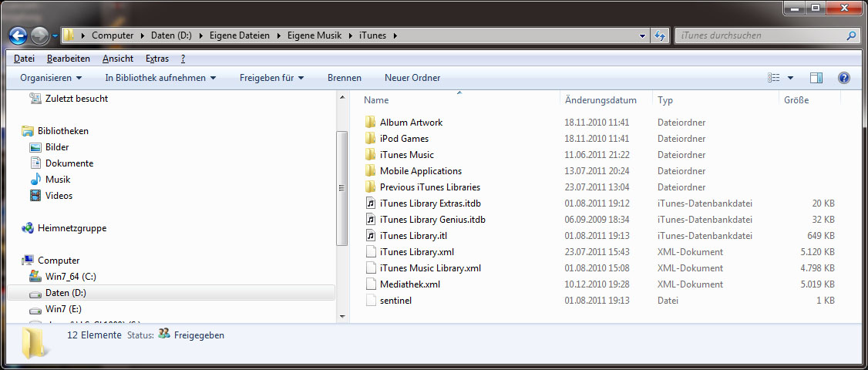Select 'iTunes Library Extras.itdb' file icon
868x370 pixels.
point(370,203)
